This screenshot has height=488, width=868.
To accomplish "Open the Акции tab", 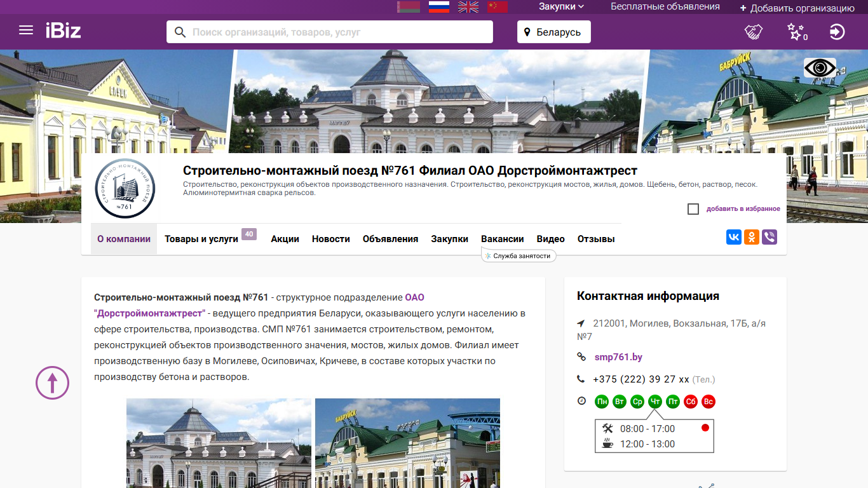I will pyautogui.click(x=285, y=239).
